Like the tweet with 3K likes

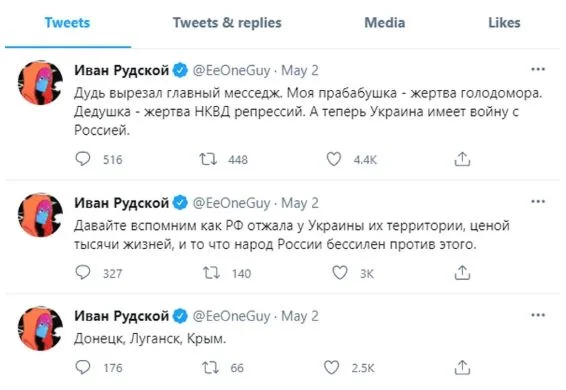point(340,273)
